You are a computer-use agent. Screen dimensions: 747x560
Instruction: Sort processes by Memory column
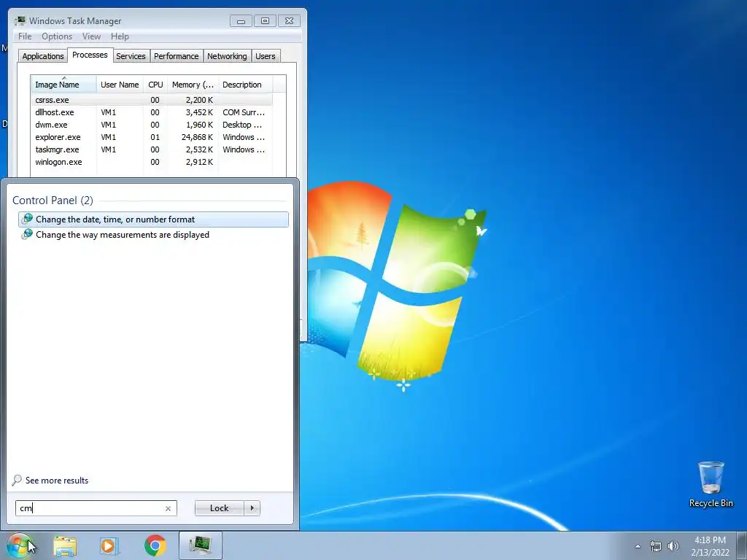click(x=193, y=85)
